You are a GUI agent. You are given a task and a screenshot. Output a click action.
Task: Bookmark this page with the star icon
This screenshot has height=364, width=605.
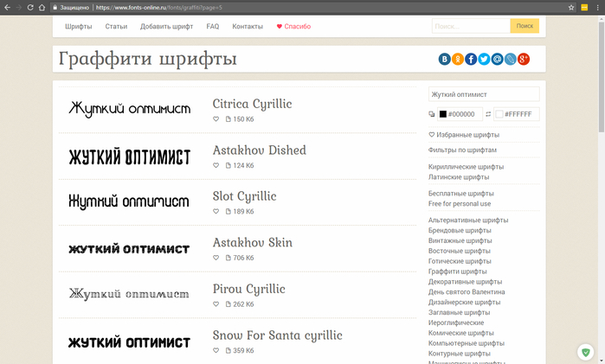(x=571, y=7)
